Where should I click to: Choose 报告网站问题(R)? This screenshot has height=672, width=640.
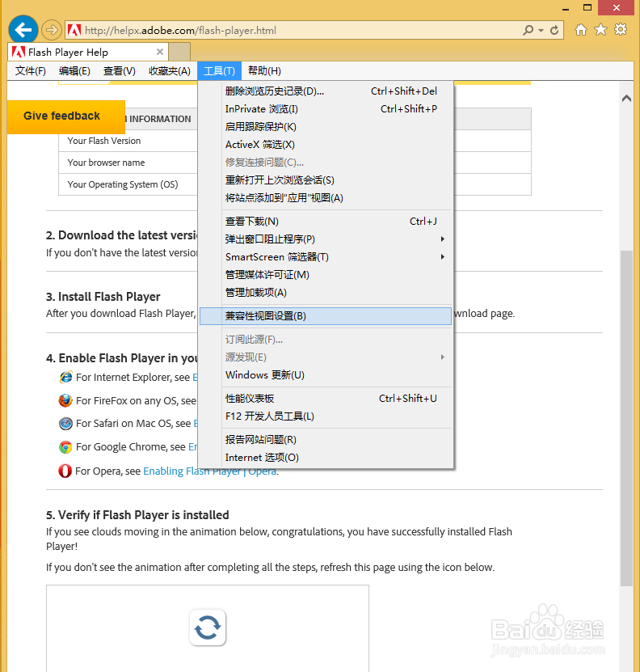pos(326,440)
